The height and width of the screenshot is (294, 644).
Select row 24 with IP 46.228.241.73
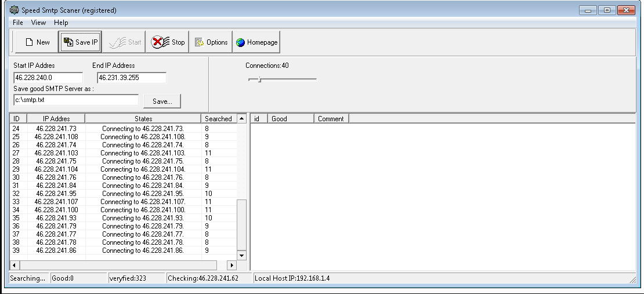124,129
